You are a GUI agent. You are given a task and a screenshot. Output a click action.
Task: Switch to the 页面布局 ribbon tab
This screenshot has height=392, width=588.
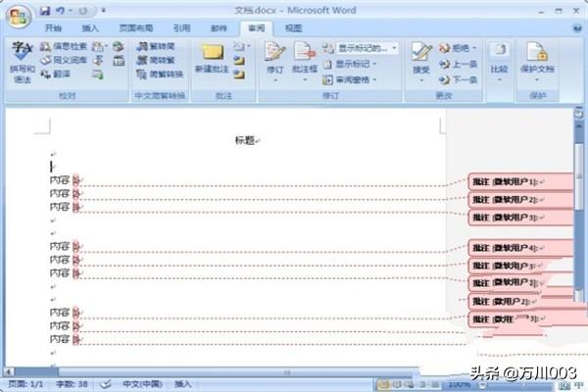[x=136, y=28]
